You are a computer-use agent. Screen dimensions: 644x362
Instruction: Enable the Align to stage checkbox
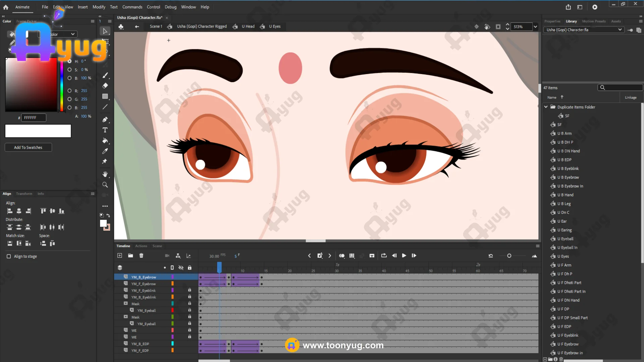click(9, 256)
